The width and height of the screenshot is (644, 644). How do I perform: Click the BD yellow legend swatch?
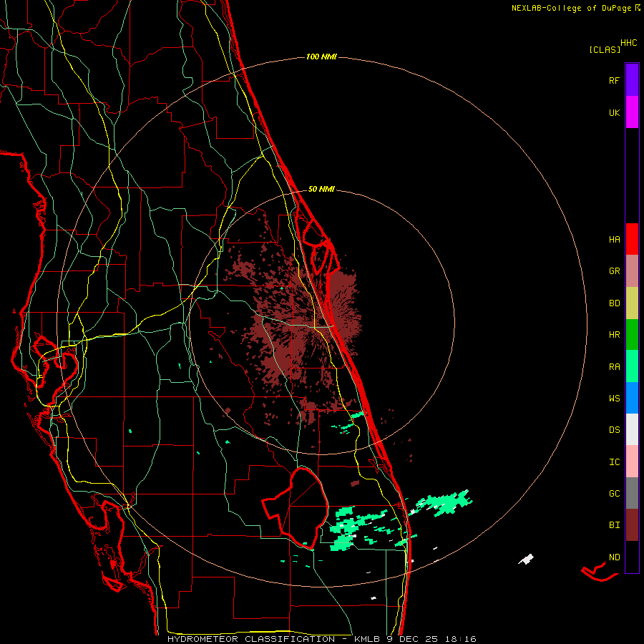632,303
